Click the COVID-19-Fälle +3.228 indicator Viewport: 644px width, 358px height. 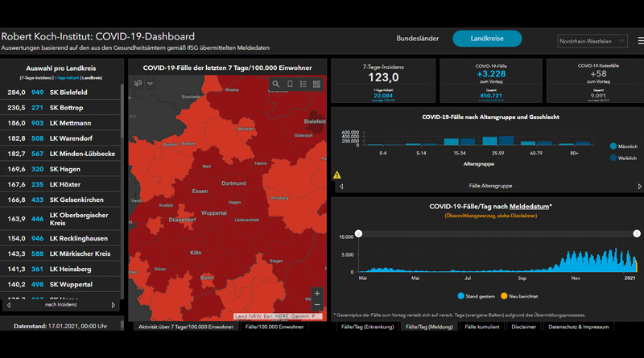pyautogui.click(x=491, y=80)
